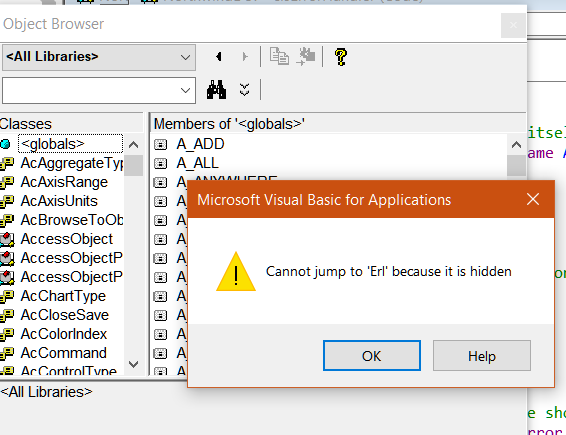Image resolution: width=566 pixels, height=435 pixels.
Task: Click the Copy to Clipboard icon
Action: [x=279, y=56]
